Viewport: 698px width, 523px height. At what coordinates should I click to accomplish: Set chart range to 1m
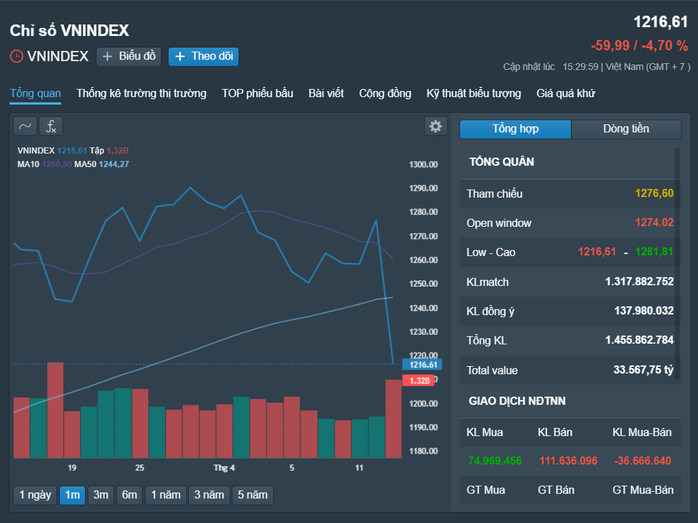pos(73,495)
